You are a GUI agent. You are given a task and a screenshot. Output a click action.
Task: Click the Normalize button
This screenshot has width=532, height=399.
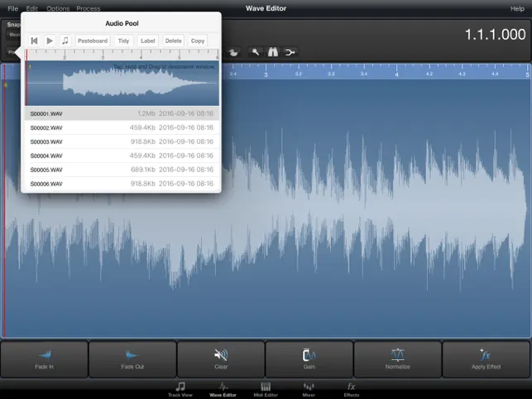tap(398, 359)
